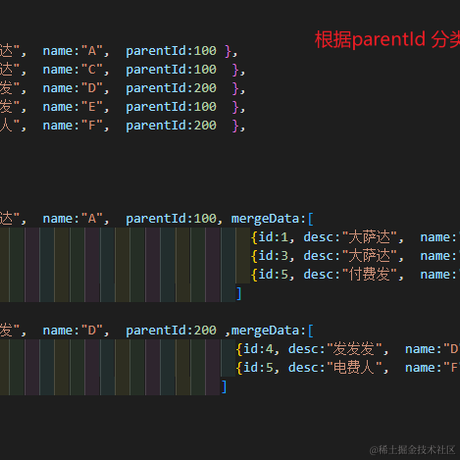This screenshot has width=460, height=460.
Task: Click parentId:200 before the second mergeData
Action: pos(171,331)
